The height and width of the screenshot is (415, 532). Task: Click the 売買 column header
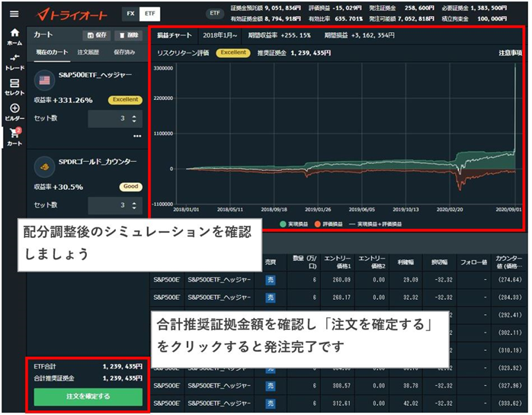(x=271, y=262)
